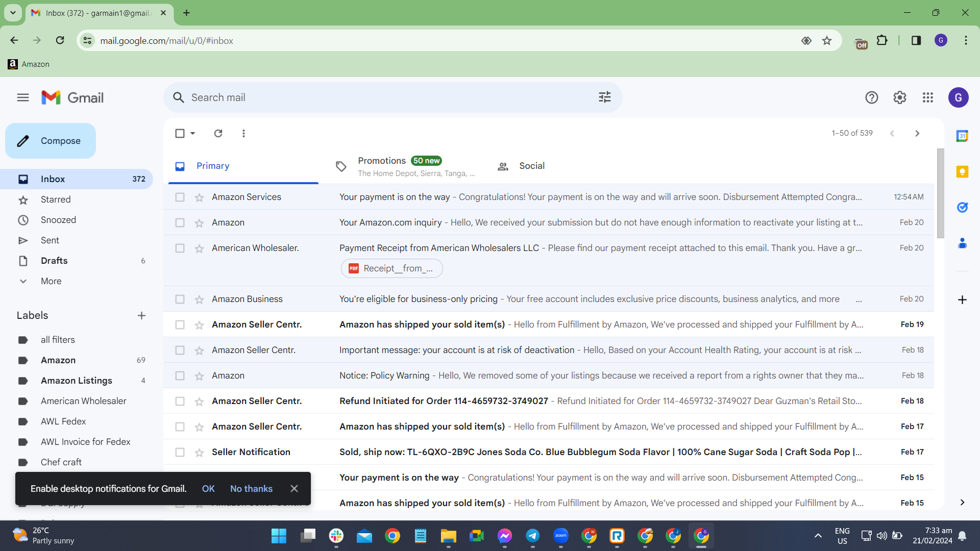Open the Google apps grid
The image size is (980, 551).
(928, 97)
